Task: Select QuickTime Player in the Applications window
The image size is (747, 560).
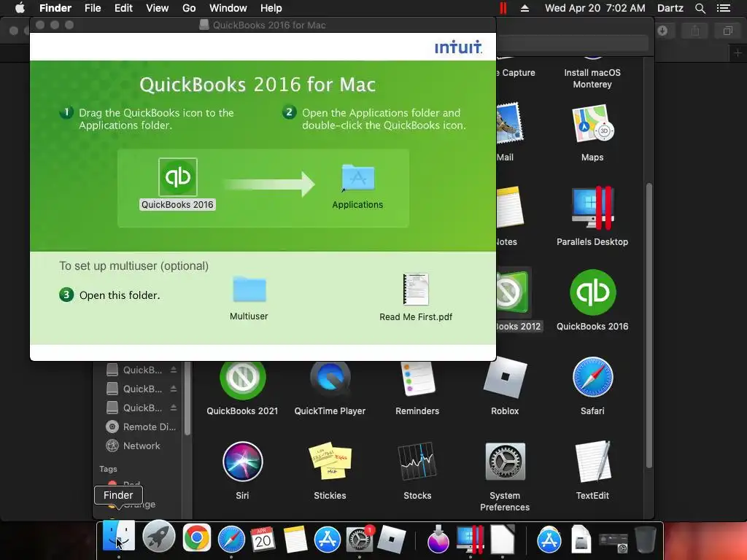Action: (x=330, y=378)
